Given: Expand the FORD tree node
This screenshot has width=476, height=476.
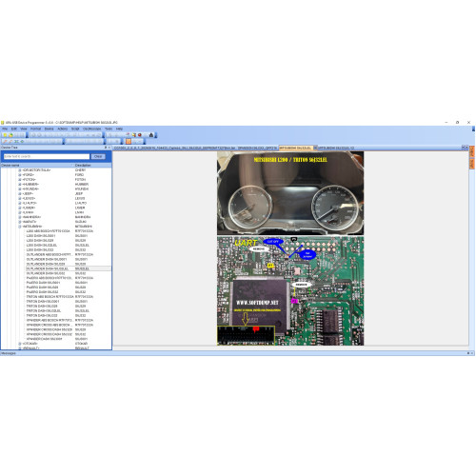Looking at the screenshot, I should (x=20, y=175).
